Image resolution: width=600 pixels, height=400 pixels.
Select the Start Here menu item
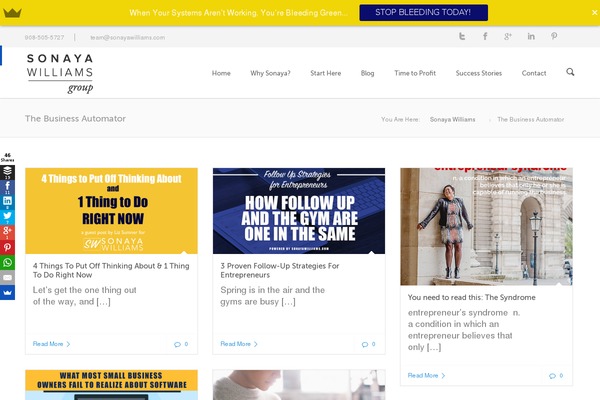[326, 73]
